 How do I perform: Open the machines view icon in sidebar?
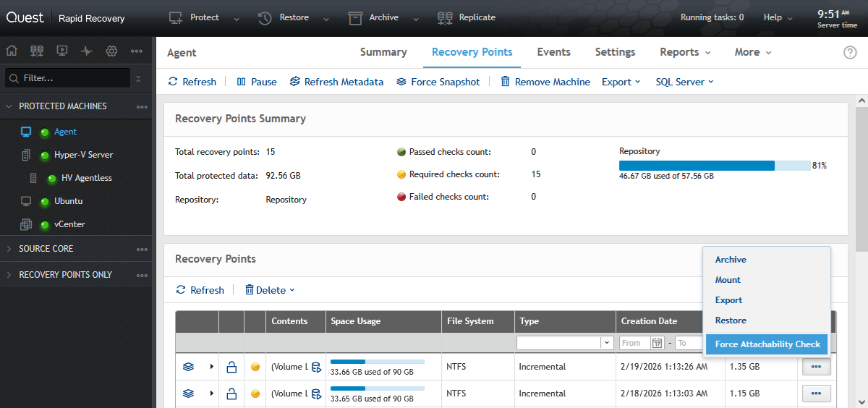[x=37, y=51]
